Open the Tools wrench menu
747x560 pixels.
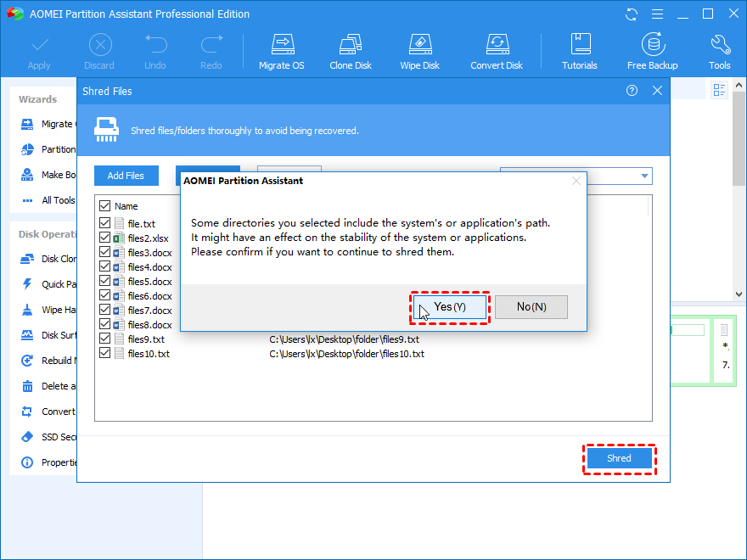(x=720, y=52)
